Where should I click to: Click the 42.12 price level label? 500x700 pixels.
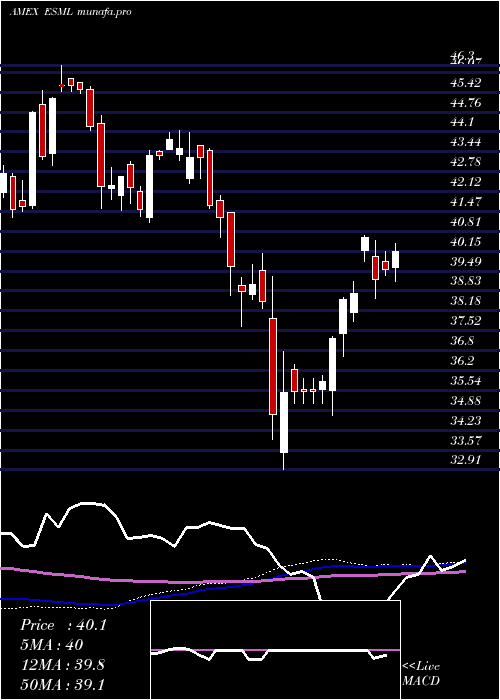(465, 182)
